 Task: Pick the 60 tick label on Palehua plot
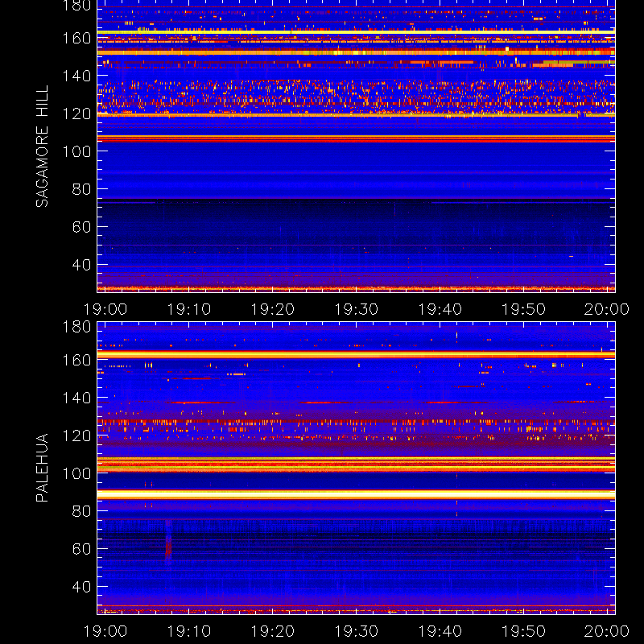pyautogui.click(x=81, y=549)
